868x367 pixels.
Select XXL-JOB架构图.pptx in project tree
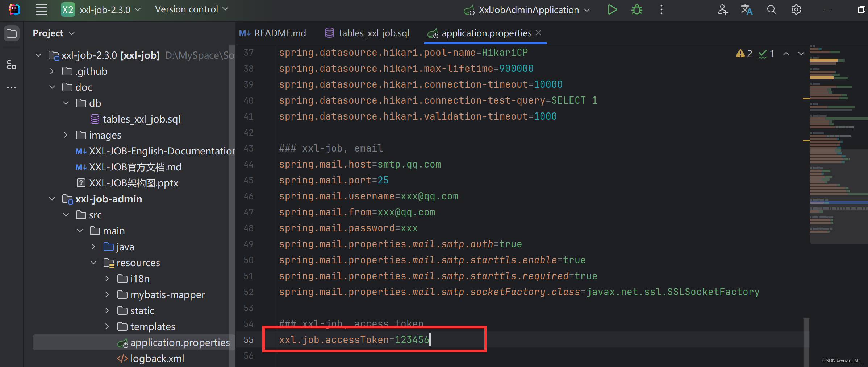(x=134, y=183)
